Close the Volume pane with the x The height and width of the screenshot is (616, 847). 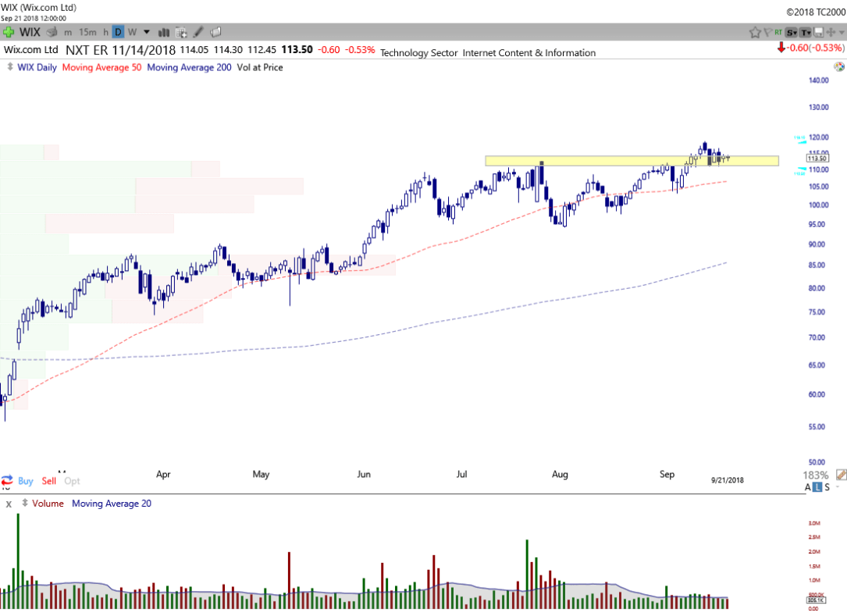tap(9, 504)
